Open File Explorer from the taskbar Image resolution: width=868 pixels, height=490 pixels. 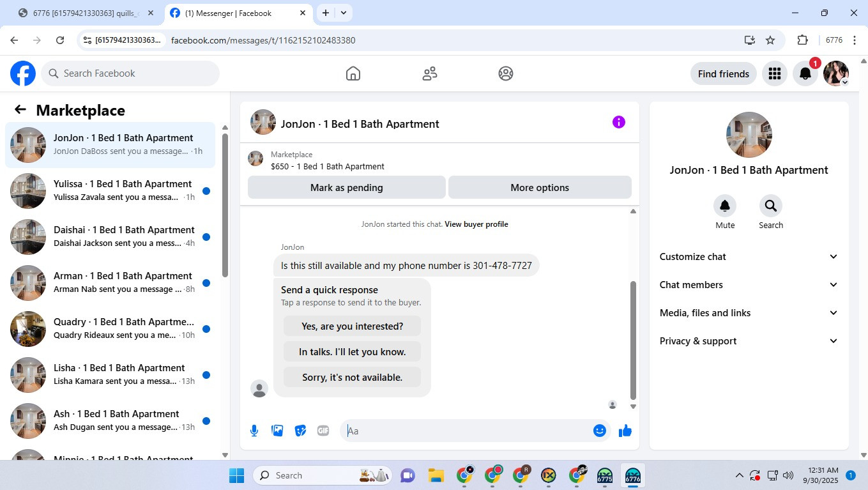[436, 476]
